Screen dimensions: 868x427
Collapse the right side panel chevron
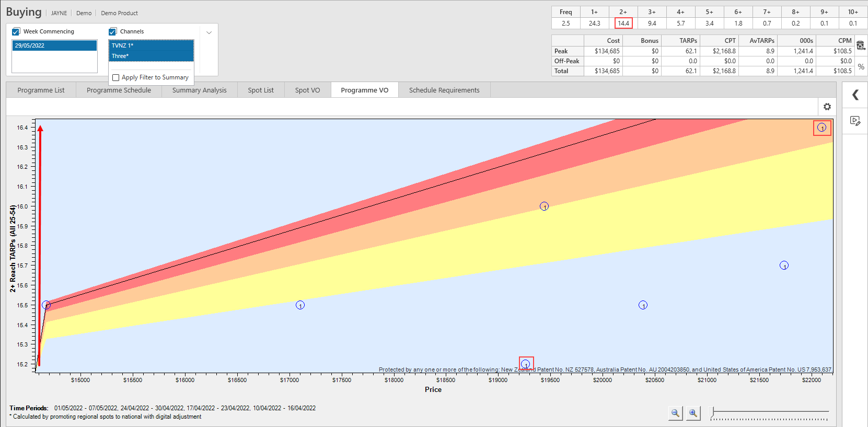click(x=855, y=95)
